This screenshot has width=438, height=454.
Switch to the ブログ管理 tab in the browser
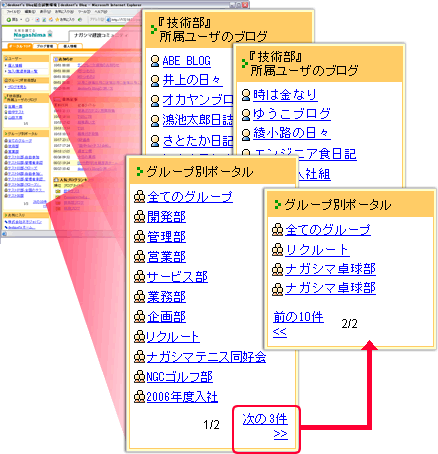coord(45,46)
